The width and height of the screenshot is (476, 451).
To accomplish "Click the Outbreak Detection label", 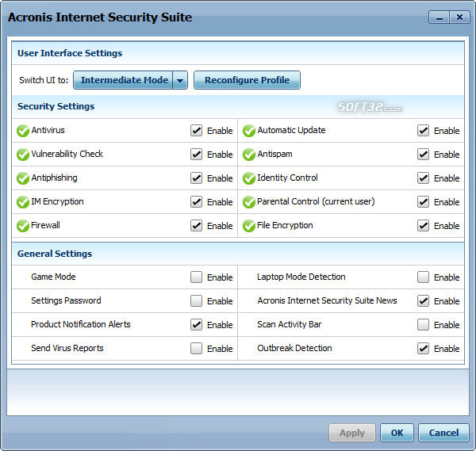I will [x=294, y=348].
